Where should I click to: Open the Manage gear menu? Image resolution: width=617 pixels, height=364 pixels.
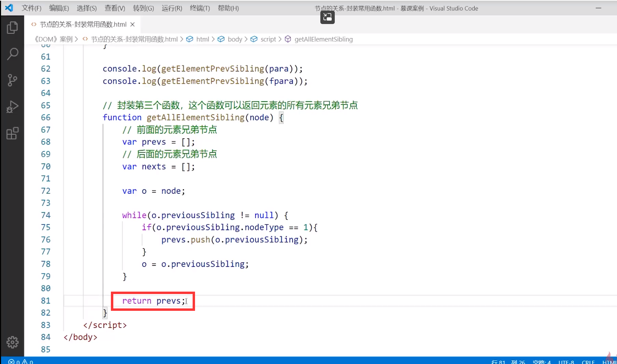click(12, 342)
